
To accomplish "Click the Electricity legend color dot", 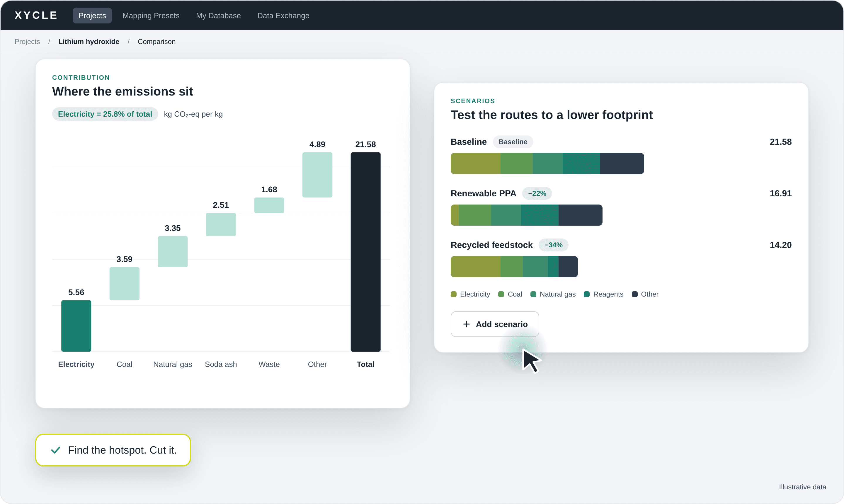I will click(x=453, y=294).
